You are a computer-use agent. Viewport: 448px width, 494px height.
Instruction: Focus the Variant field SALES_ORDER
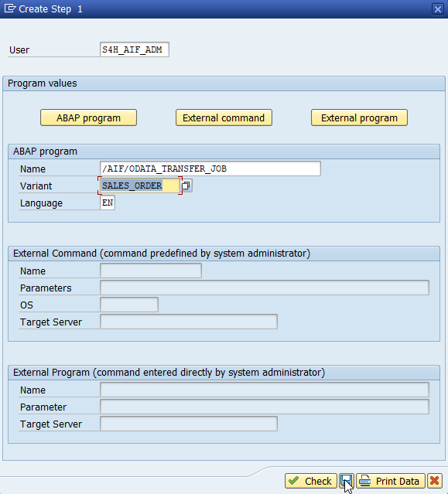pyautogui.click(x=140, y=186)
